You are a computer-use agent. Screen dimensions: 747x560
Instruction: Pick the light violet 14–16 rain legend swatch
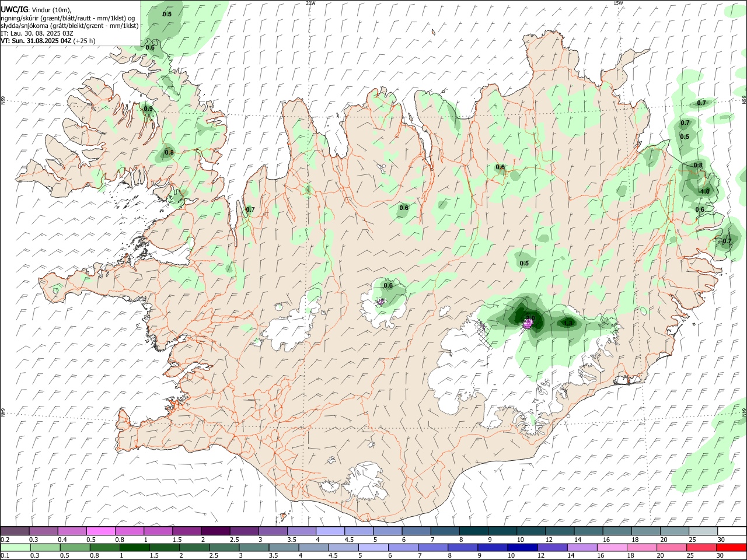click(582, 547)
